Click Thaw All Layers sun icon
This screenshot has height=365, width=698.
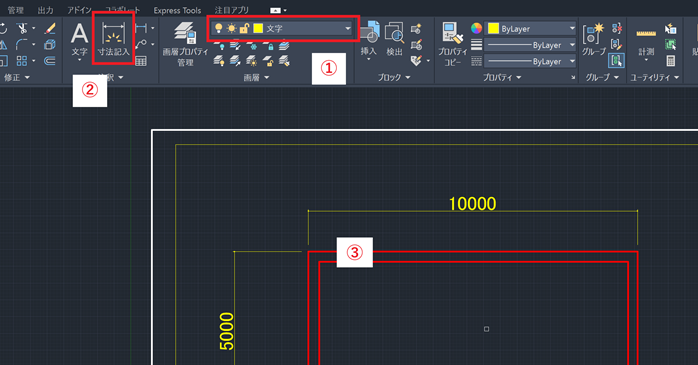pyautogui.click(x=252, y=61)
